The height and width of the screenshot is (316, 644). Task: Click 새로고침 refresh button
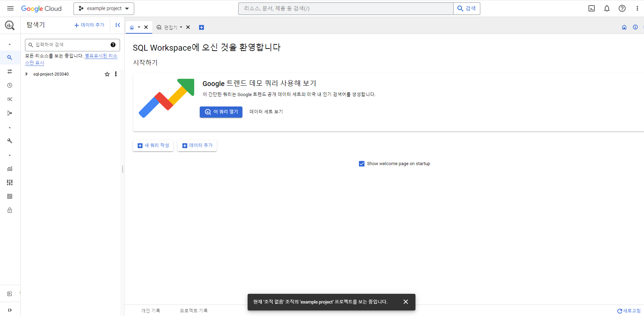[629, 311]
